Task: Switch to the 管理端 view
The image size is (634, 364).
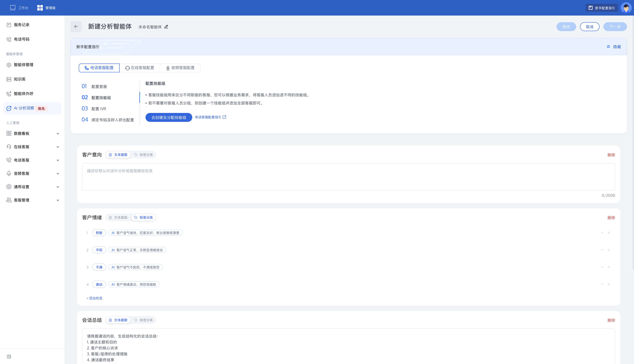Action: coord(46,8)
